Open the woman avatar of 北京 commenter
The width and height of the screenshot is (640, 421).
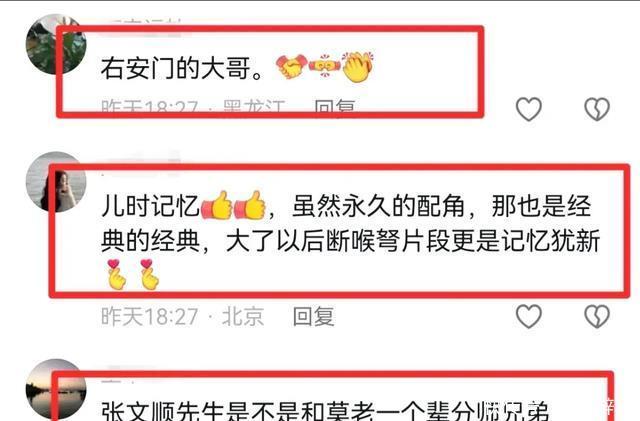[56, 182]
